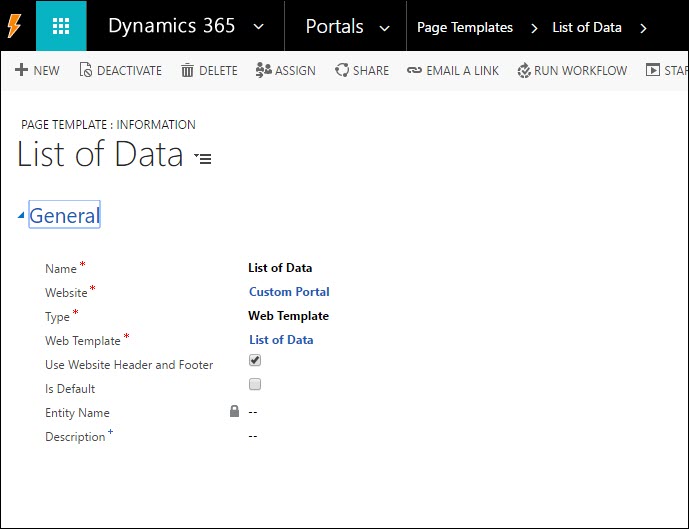
Task: Click the Email a Link chain icon
Action: click(x=414, y=70)
